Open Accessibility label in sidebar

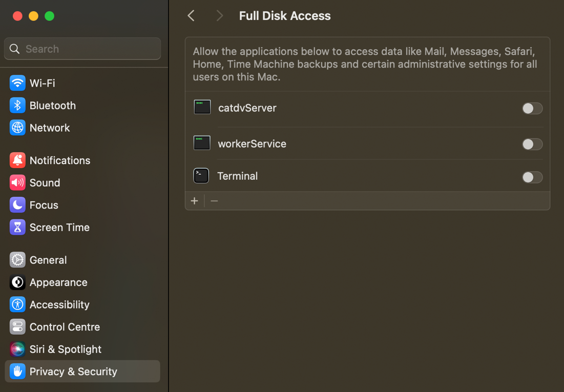click(x=59, y=305)
